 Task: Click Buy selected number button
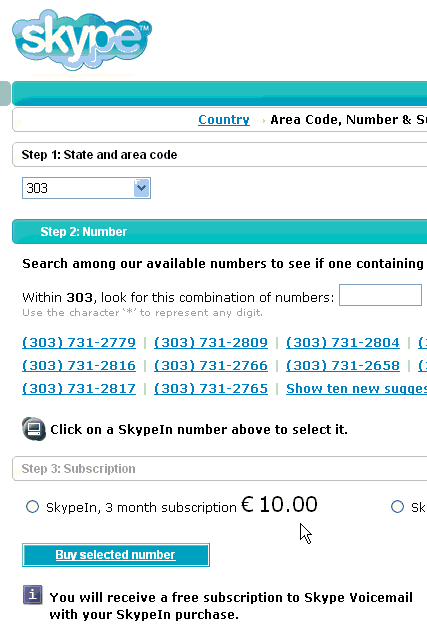116,555
